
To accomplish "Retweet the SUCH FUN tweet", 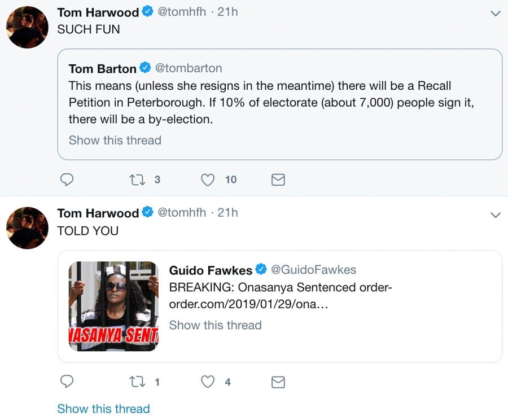I will tap(137, 180).
